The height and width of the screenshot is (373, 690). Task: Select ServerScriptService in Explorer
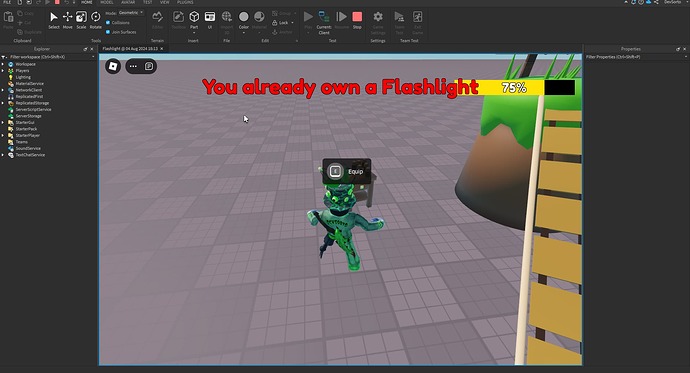(x=33, y=110)
